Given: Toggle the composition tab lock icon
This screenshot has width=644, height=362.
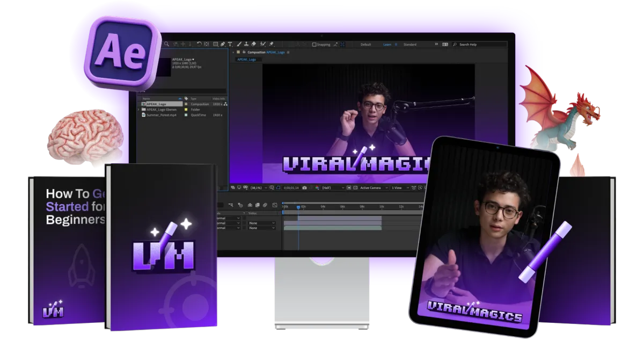Looking at the screenshot, I should point(244,52).
